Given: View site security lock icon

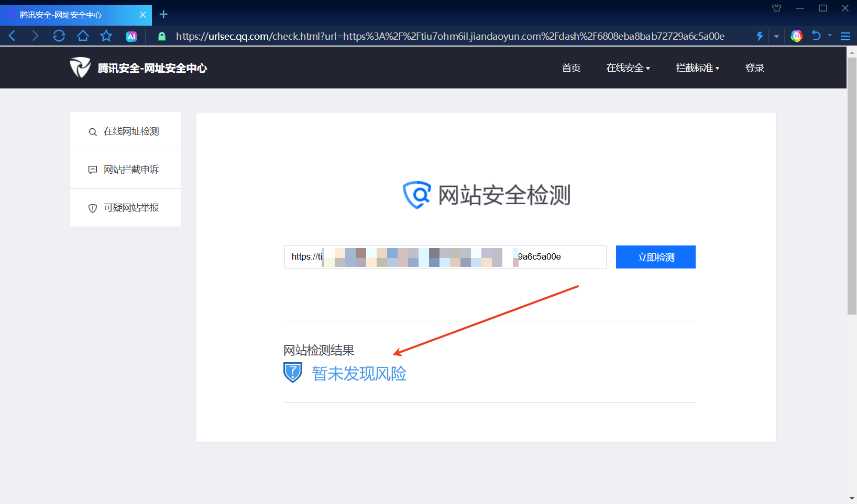Looking at the screenshot, I should (x=162, y=36).
